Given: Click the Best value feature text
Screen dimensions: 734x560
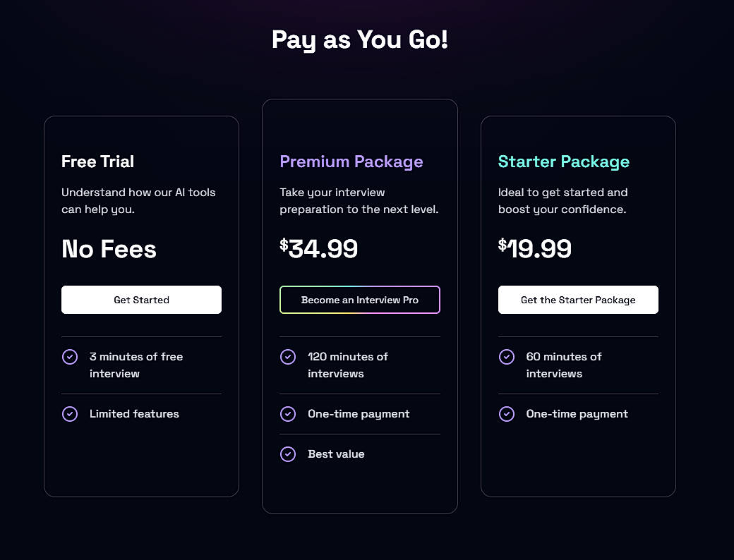Looking at the screenshot, I should [x=336, y=454].
